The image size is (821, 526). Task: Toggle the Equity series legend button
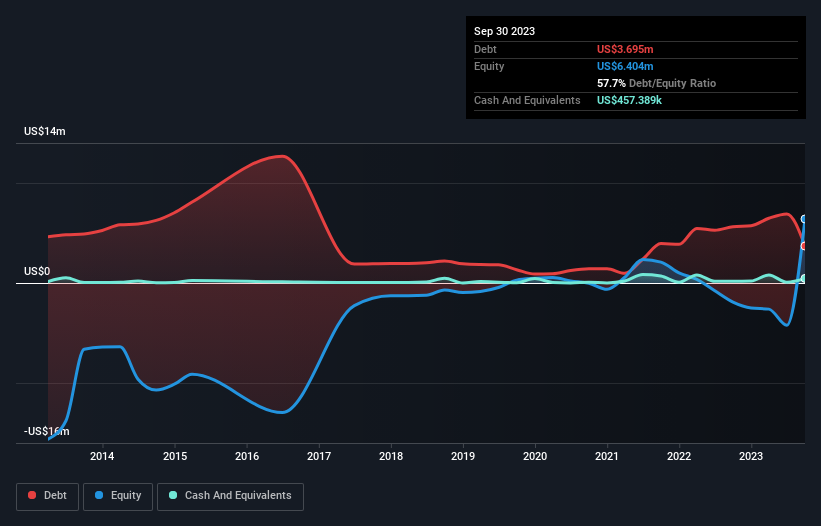pyautogui.click(x=118, y=496)
